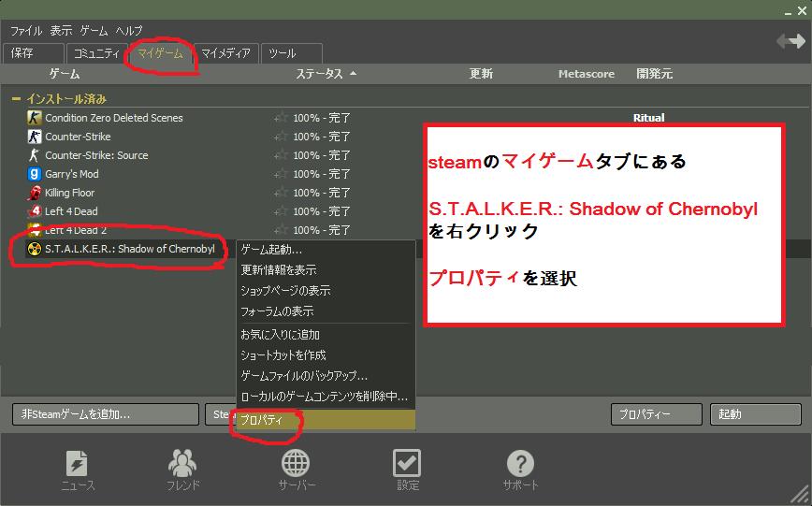
Task: Open the ニュース (News) icon
Action: (77, 463)
